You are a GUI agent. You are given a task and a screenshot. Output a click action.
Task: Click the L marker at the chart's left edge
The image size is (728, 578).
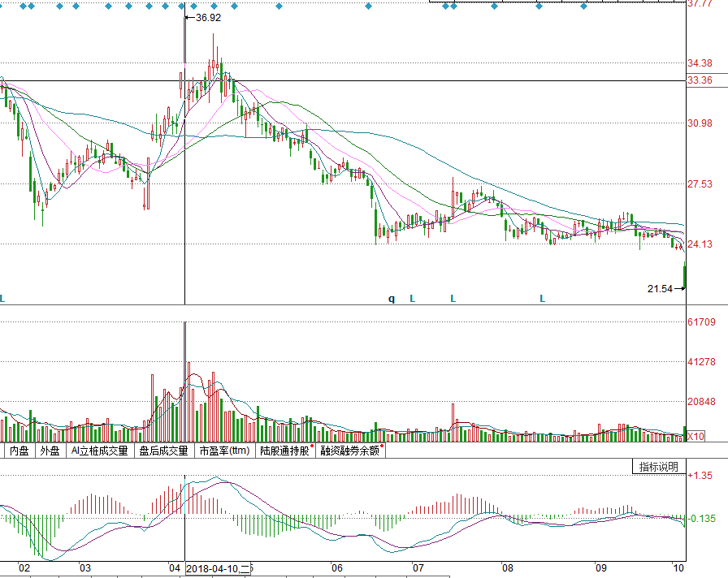(2, 298)
